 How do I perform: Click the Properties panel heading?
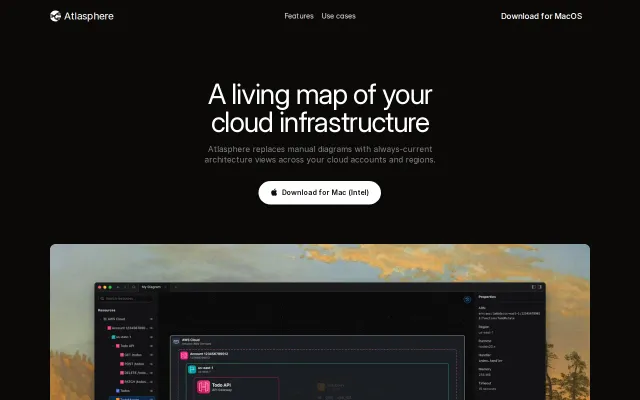point(487,297)
